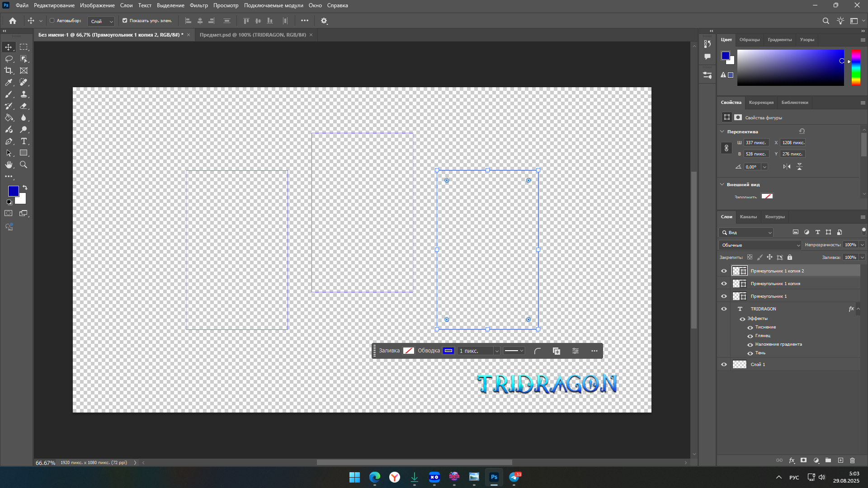Image resolution: width=868 pixels, height=488 pixels.
Task: Open the Фильтр menu
Action: tap(198, 5)
